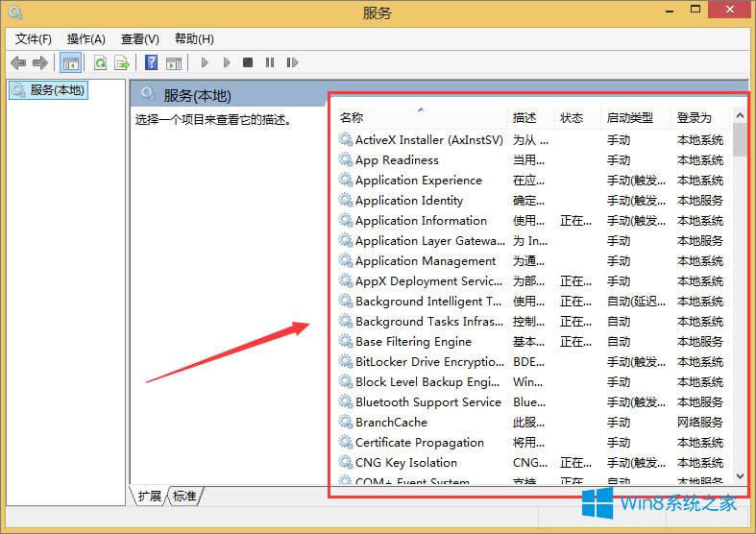Click the gear icon of BranchCache

(x=345, y=423)
